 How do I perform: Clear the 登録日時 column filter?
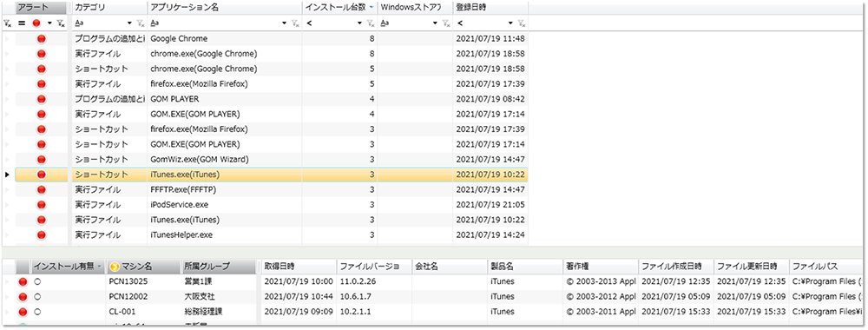click(x=521, y=23)
